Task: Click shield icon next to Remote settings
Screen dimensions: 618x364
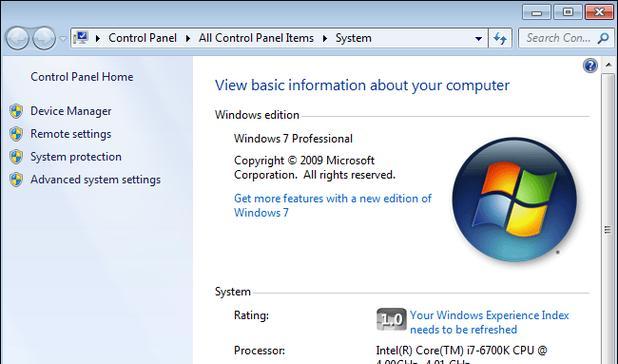Action: [16, 134]
